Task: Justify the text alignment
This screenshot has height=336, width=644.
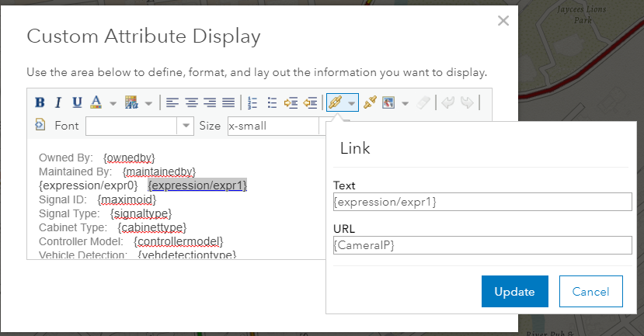Action: (228, 102)
